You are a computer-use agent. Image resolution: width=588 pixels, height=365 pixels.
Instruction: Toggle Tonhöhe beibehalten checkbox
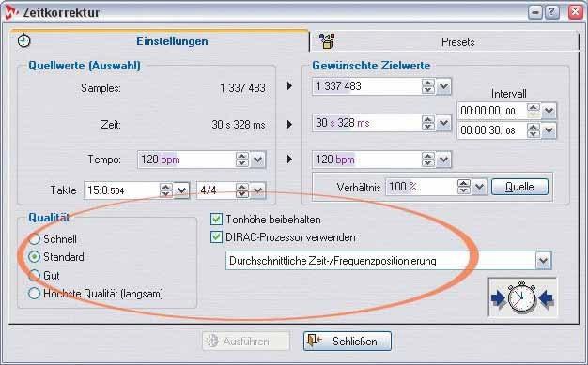click(x=216, y=220)
